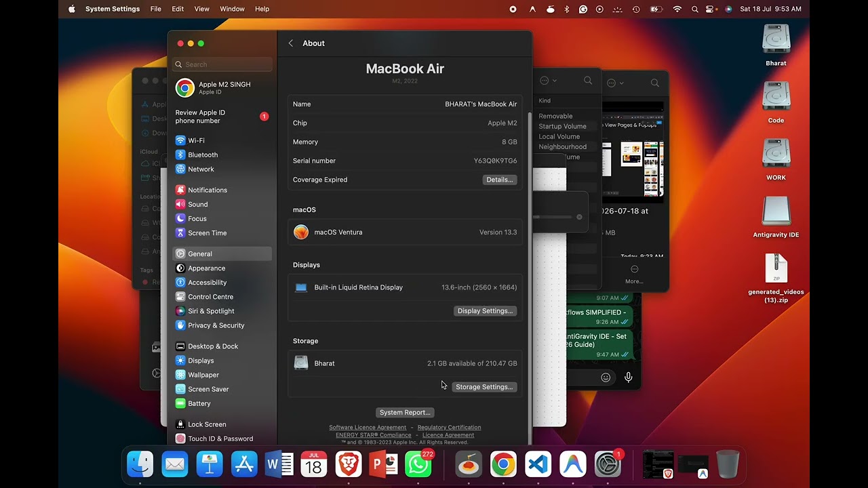Open Antigravity IDE disk on desktop
The image size is (868, 488).
776,216
